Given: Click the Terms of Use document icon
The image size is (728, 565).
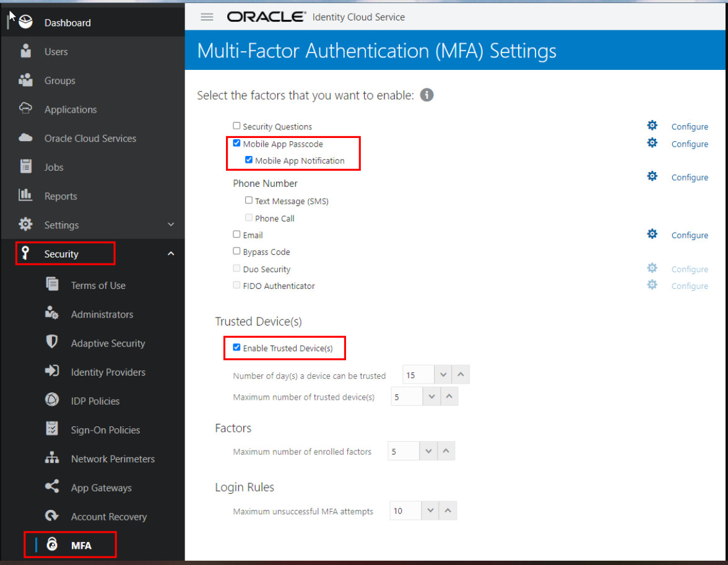Looking at the screenshot, I should click(52, 283).
